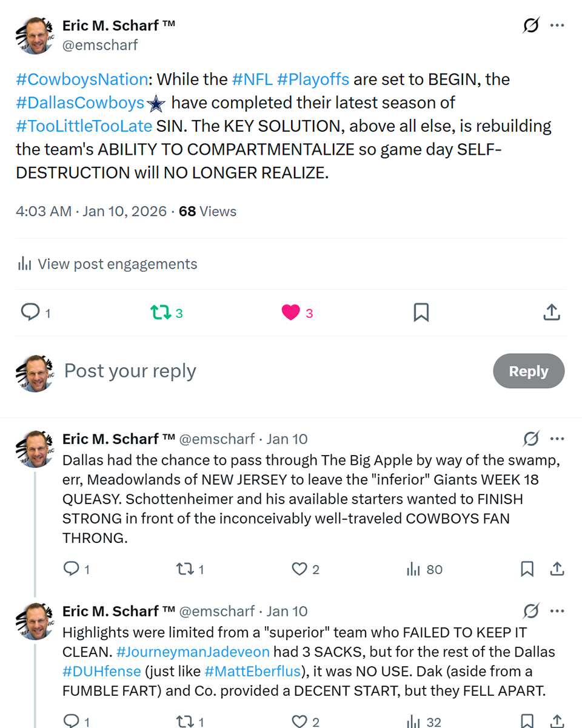
Task: Open the #DallasCowboys hashtag link
Action: (80, 103)
